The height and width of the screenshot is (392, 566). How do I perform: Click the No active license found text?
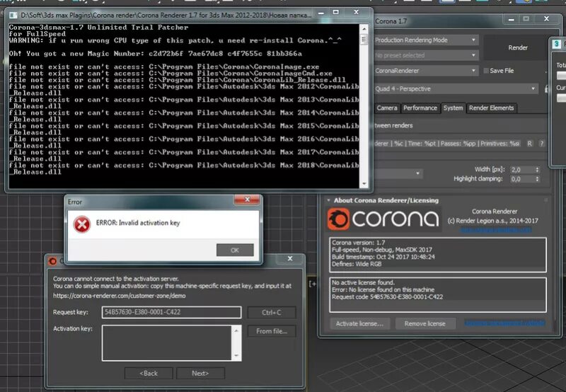pyautogui.click(x=363, y=282)
